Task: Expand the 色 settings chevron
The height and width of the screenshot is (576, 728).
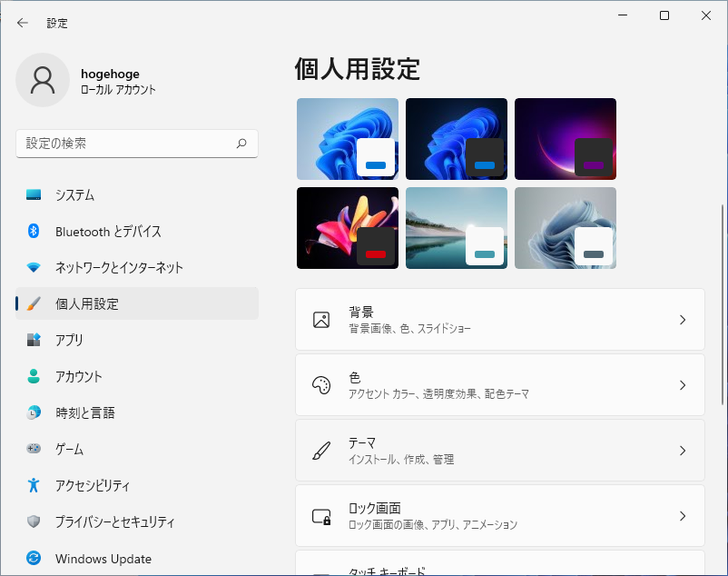Action: tap(683, 385)
